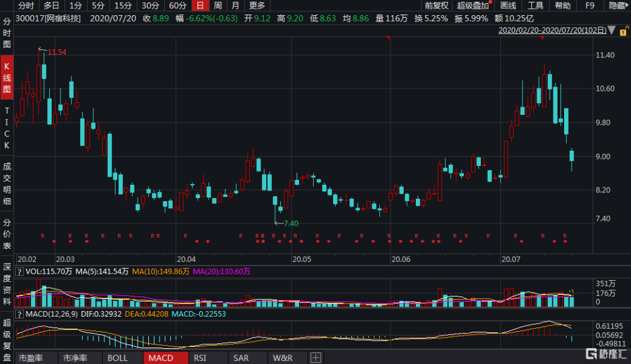Open the 更多 periods dropdown
This screenshot has width=631, height=364.
pyautogui.click(x=257, y=6)
